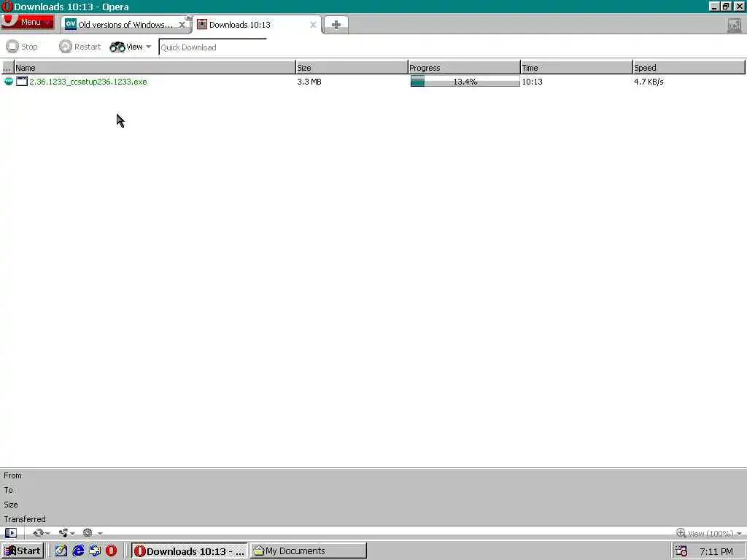This screenshot has height=560, width=747.
Task: Open the Opera Turbo icon
Action: pos(91,533)
